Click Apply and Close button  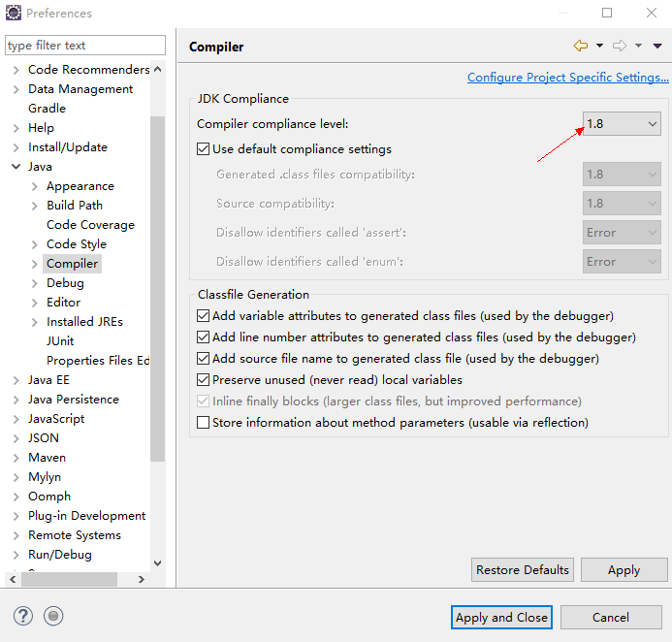(501, 618)
